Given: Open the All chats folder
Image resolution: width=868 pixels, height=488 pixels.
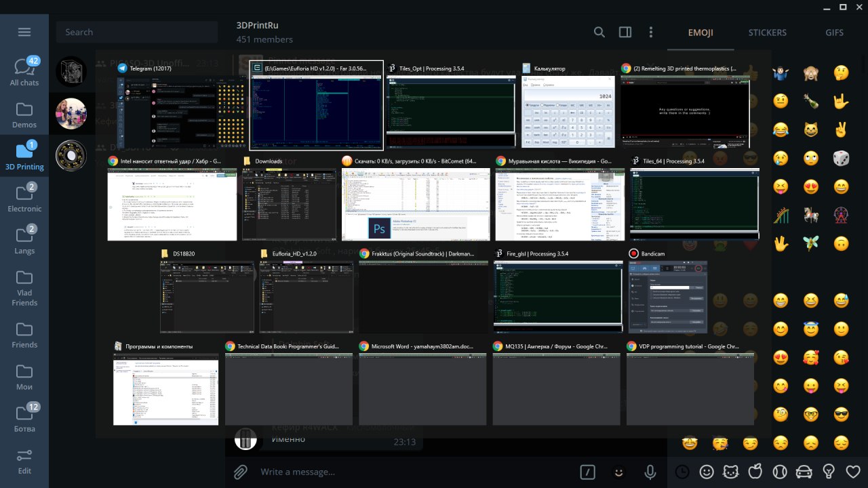Looking at the screenshot, I should tap(24, 71).
